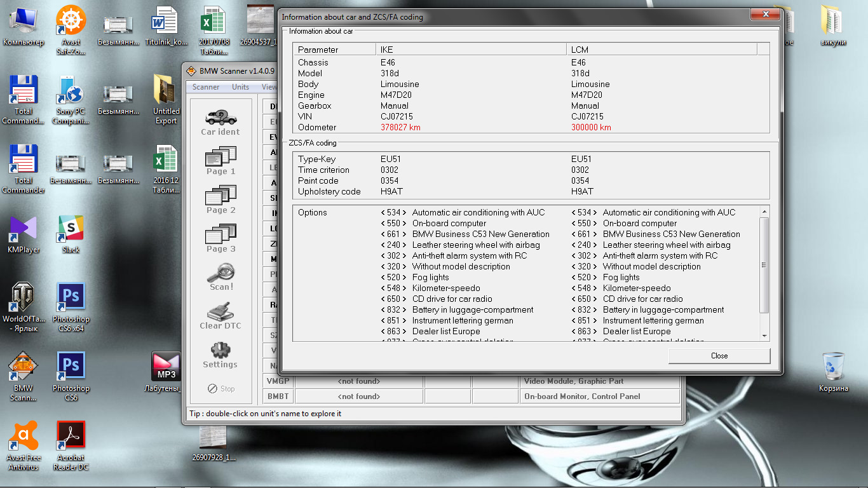Select the Photoshop CS6 x64 shortcut
The height and width of the screenshot is (488, 868).
[x=71, y=308]
